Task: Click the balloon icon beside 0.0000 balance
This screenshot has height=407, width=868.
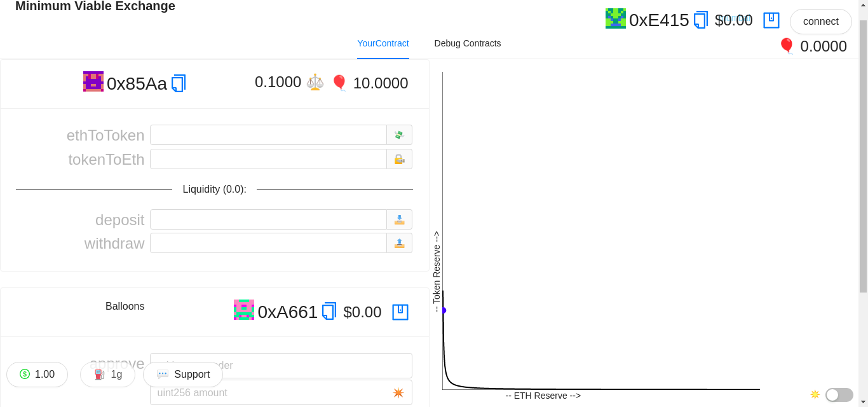Action: click(787, 46)
